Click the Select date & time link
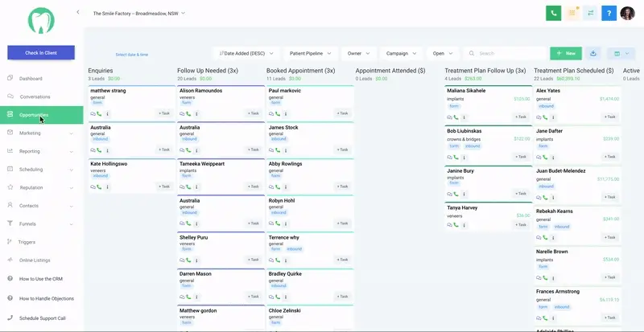The width and height of the screenshot is (644, 332). [132, 55]
